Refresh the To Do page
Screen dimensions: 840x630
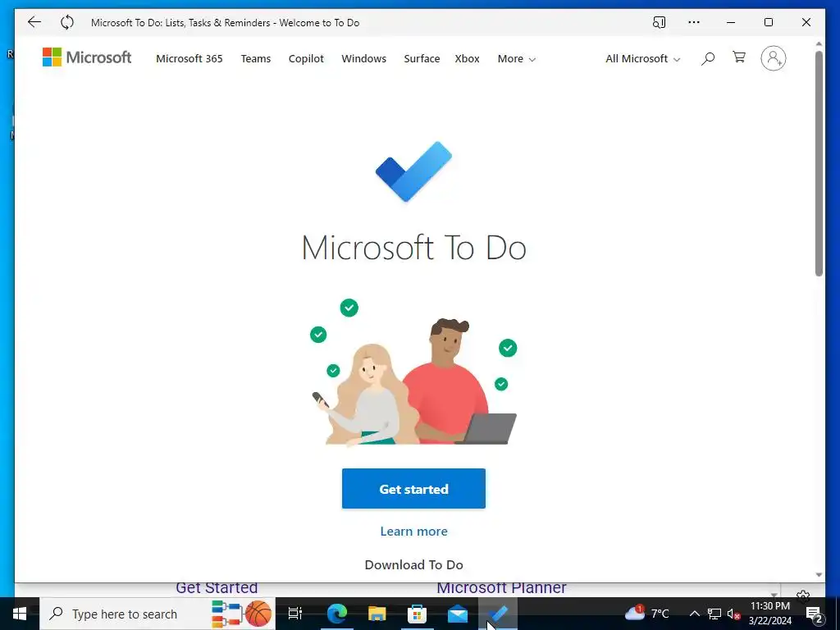coord(67,22)
